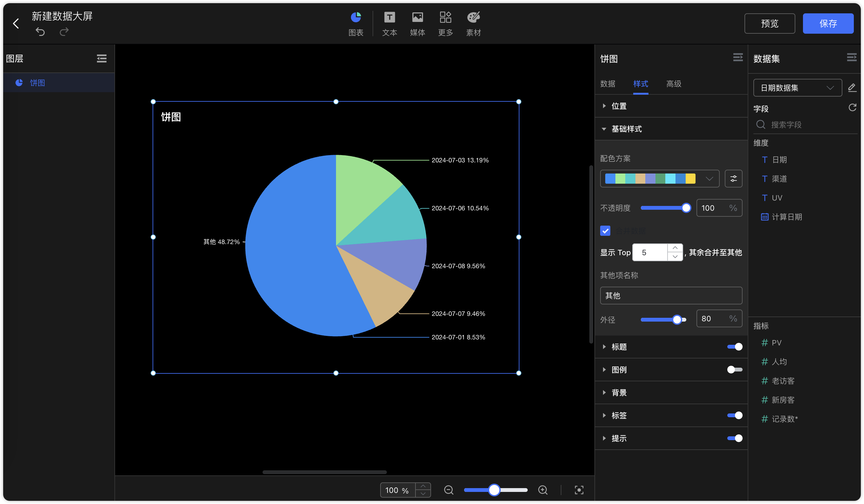This screenshot has height=504, width=864.
Task: Turn on the 图例 toggle
Action: tap(734, 370)
